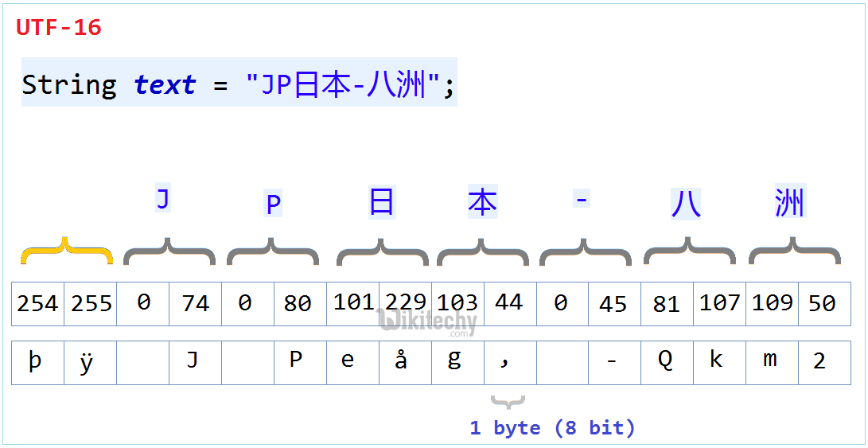This screenshot has width=868, height=448.
Task: Select the byte cell containing 107
Action: (719, 304)
